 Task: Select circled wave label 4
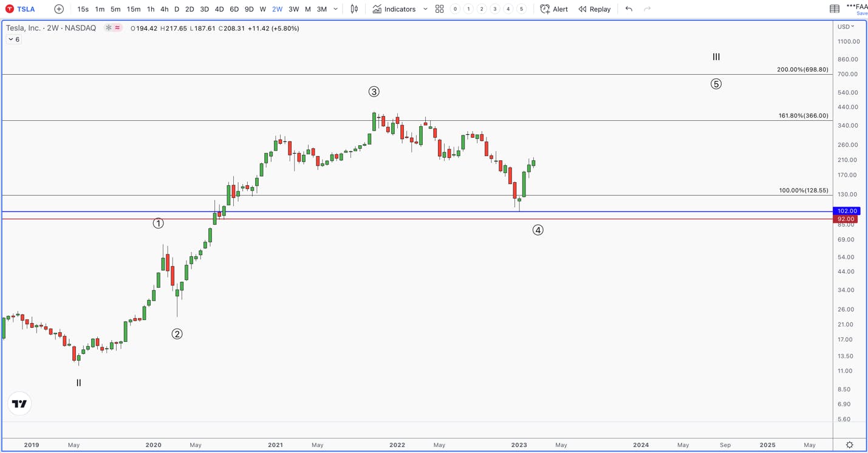point(538,230)
